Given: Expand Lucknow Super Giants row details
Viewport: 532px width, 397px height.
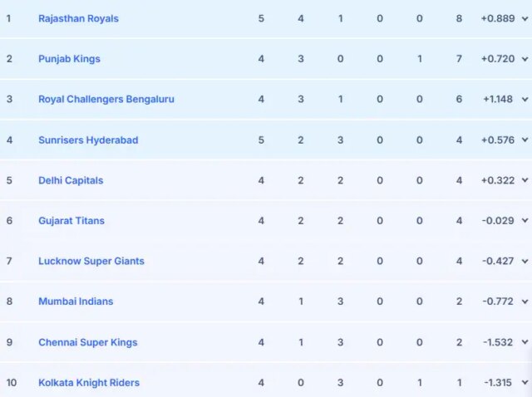Looking at the screenshot, I should click(x=525, y=261).
